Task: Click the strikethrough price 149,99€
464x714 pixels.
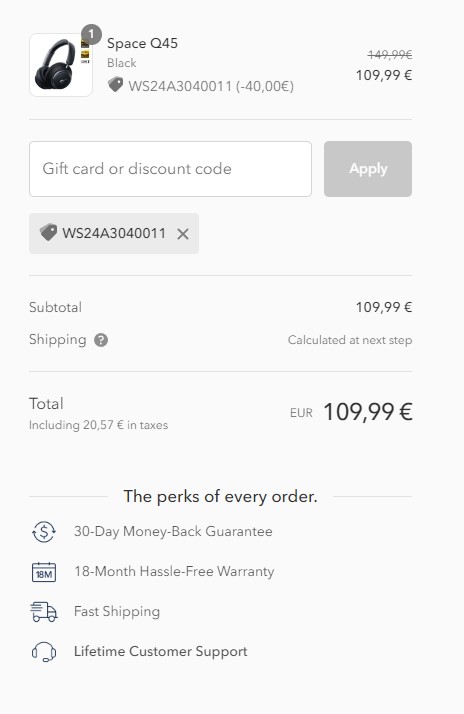Action: pyautogui.click(x=390, y=55)
